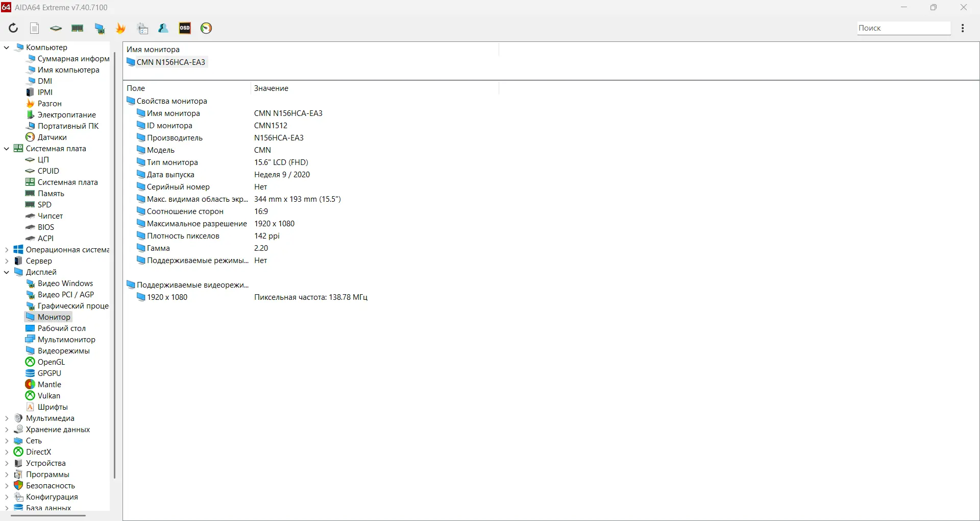Click the CPU chip toolbar icon
980x521 pixels.
[56, 28]
